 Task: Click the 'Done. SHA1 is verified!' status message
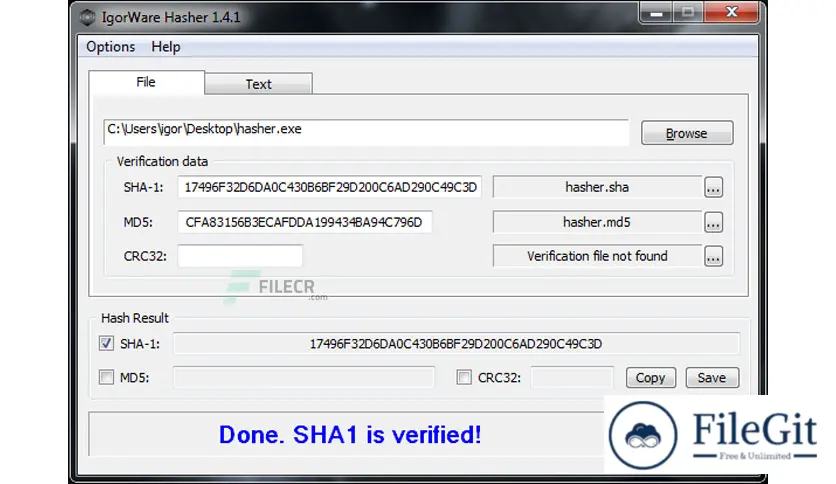click(350, 435)
